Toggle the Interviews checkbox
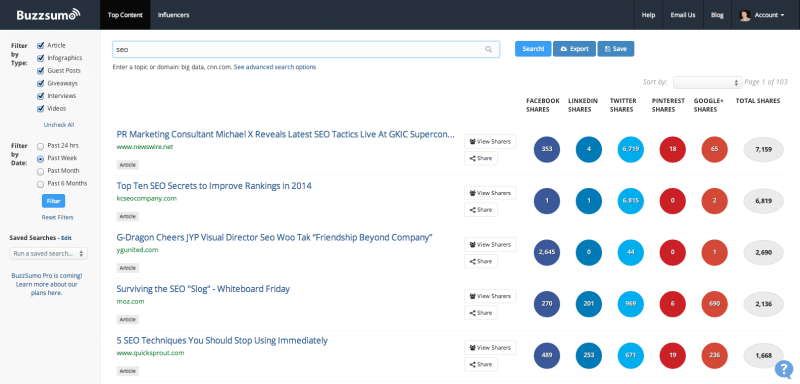The image size is (800, 384). (x=40, y=96)
